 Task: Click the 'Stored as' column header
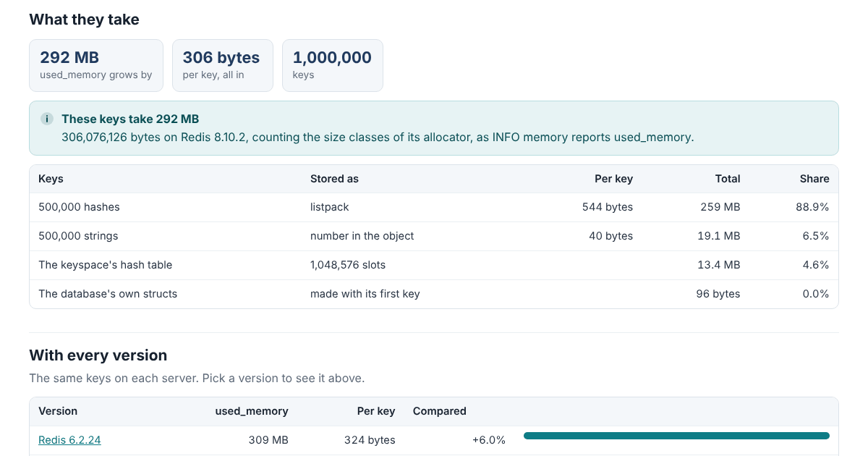pyautogui.click(x=334, y=179)
